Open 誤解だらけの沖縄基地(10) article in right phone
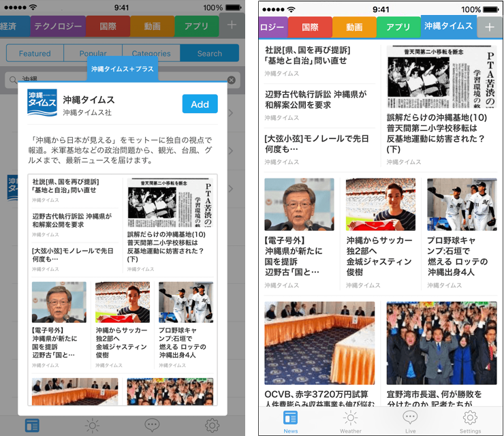The image size is (504, 436). pyautogui.click(x=437, y=133)
